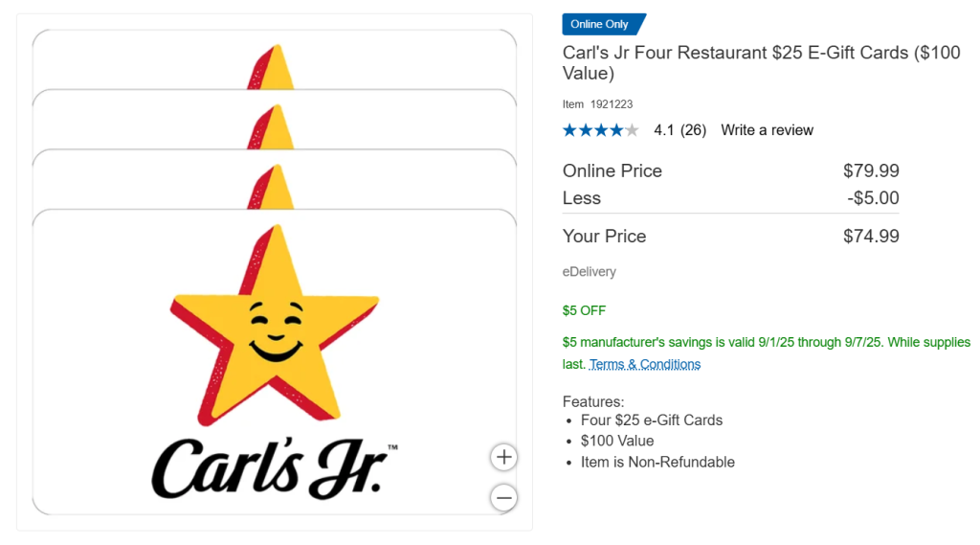980x545 pixels.
Task: Click the Online Price $79.99 amount
Action: (x=871, y=170)
